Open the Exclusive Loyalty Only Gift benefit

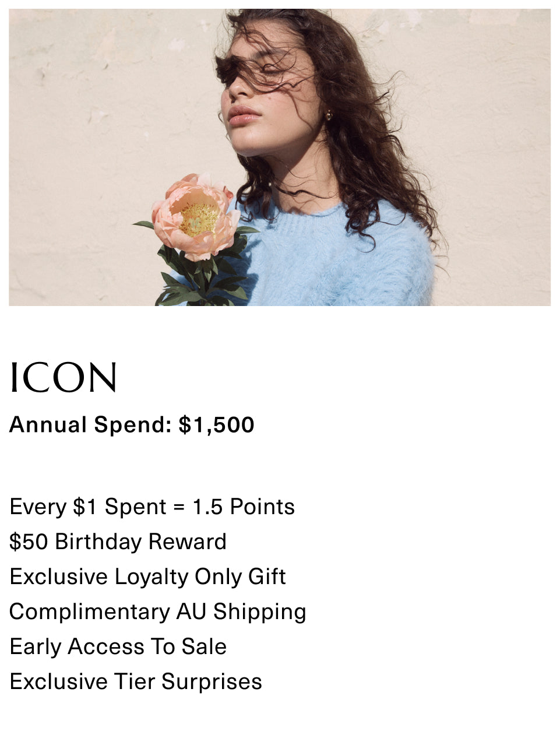pos(147,577)
